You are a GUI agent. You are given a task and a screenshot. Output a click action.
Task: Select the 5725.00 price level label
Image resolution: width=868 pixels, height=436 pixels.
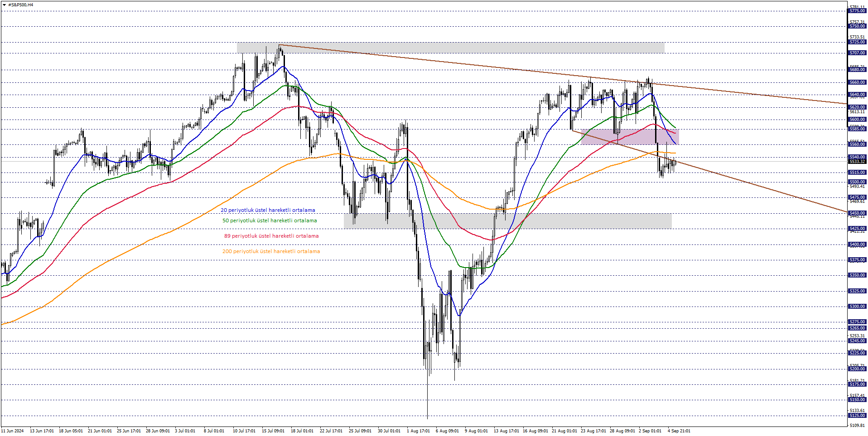pos(857,42)
